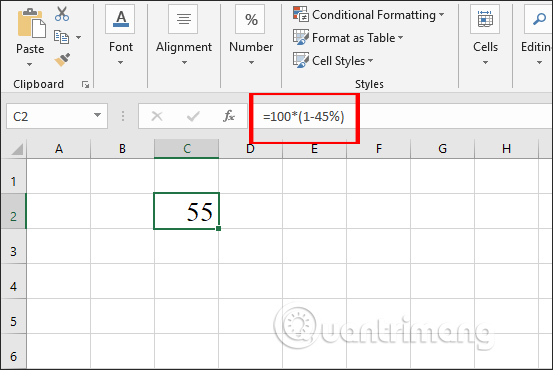Open the Conditional Formatting dropdown

[369, 15]
